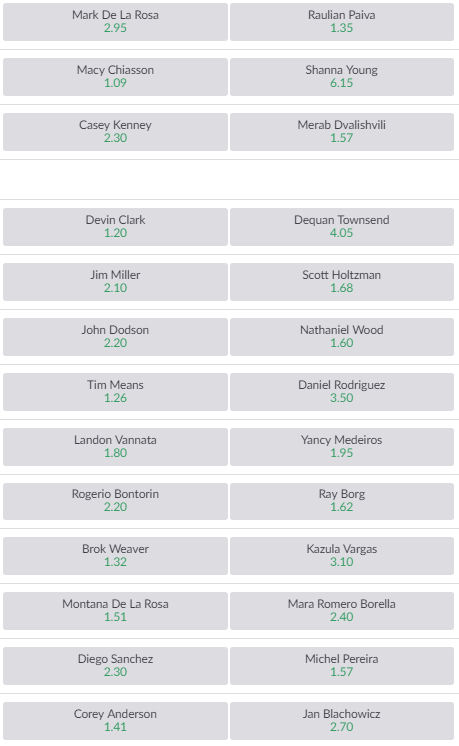Pick Landon Vannata at 1.80

pyautogui.click(x=115, y=447)
